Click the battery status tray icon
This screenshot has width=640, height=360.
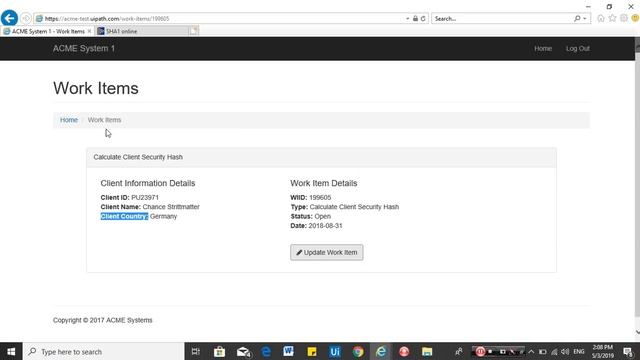pyautogui.click(x=542, y=351)
